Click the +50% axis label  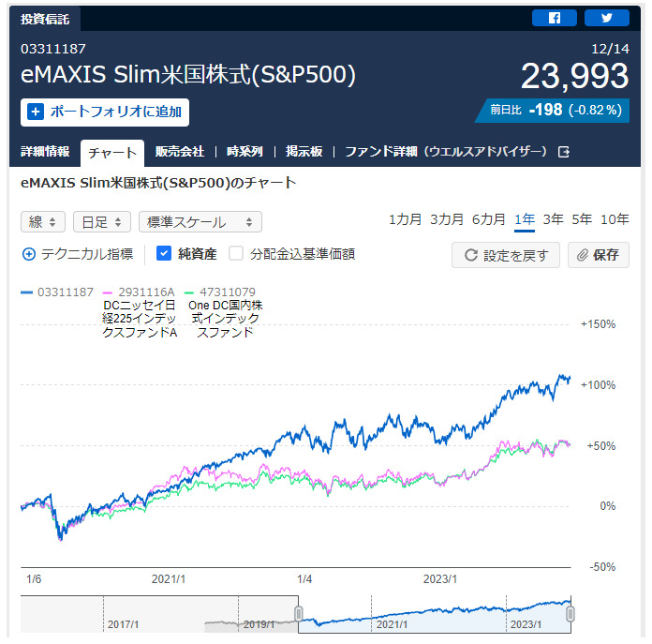[600, 446]
